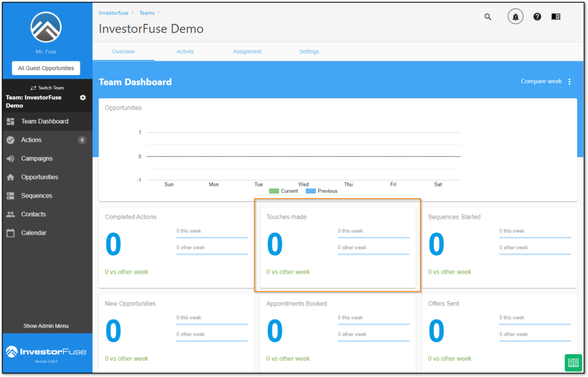The height and width of the screenshot is (377, 588).
Task: Click the Sequences list icon
Action: [10, 196]
